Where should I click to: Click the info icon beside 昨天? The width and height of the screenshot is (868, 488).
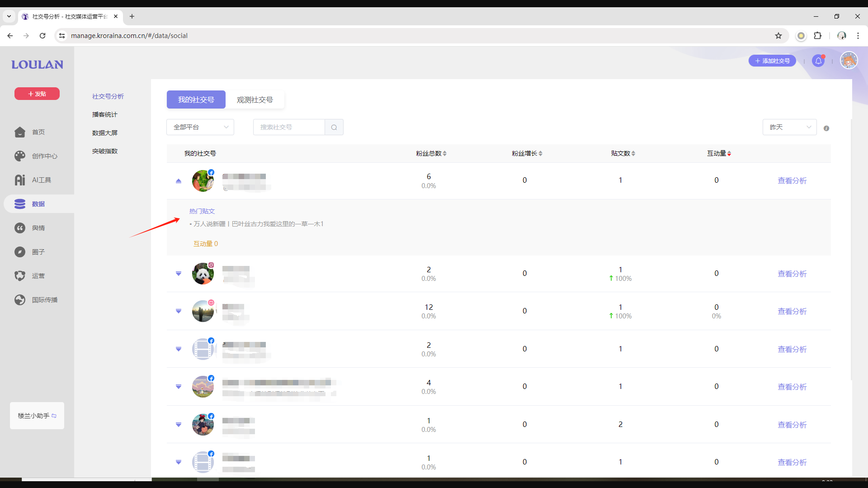(x=826, y=128)
